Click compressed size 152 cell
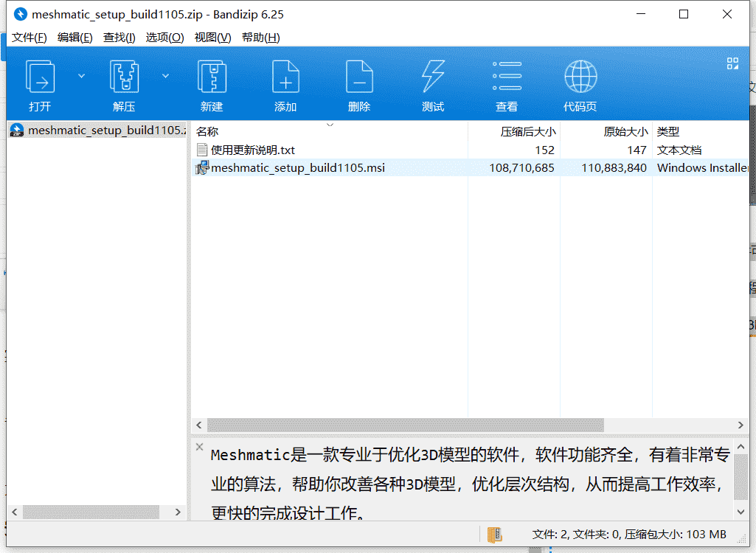The image size is (756, 553). (544, 150)
